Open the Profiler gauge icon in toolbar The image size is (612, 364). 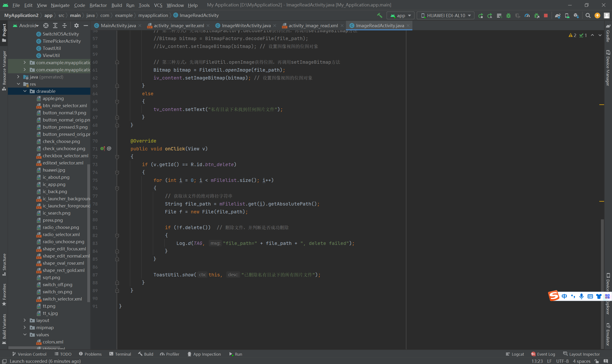527,16
